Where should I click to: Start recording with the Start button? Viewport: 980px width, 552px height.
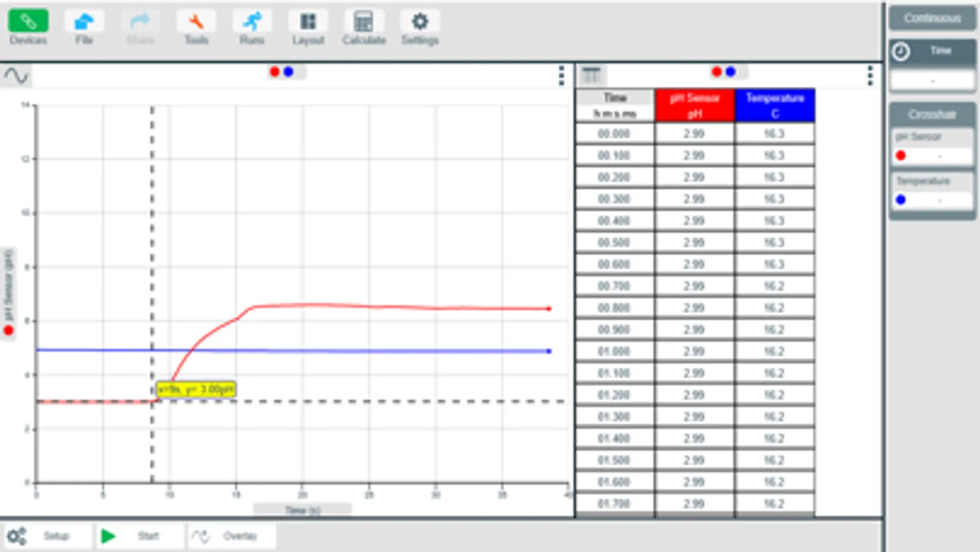tap(140, 536)
